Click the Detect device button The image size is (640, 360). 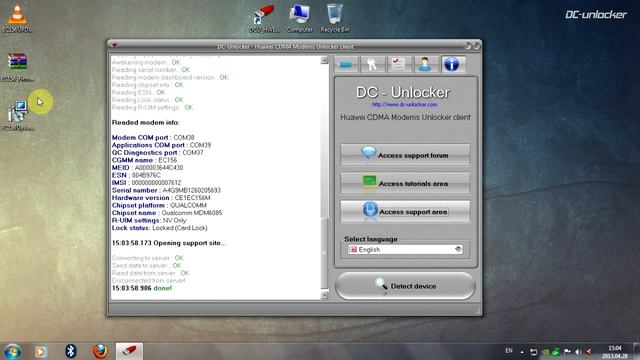[x=405, y=286]
